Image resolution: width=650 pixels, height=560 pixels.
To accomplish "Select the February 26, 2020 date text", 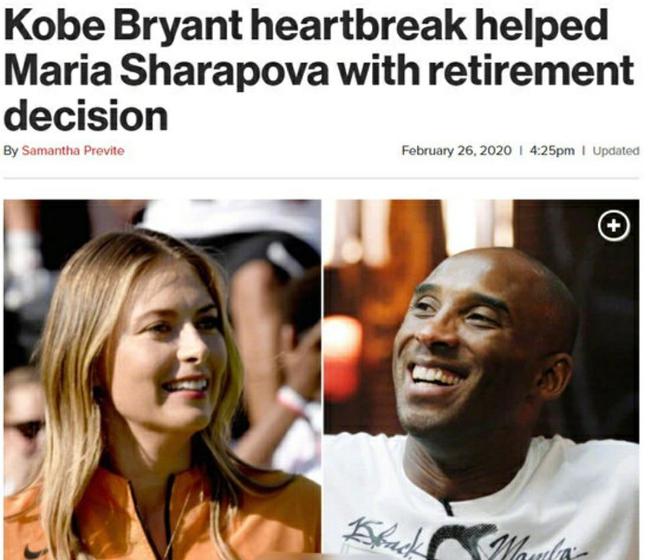I will 456,150.
